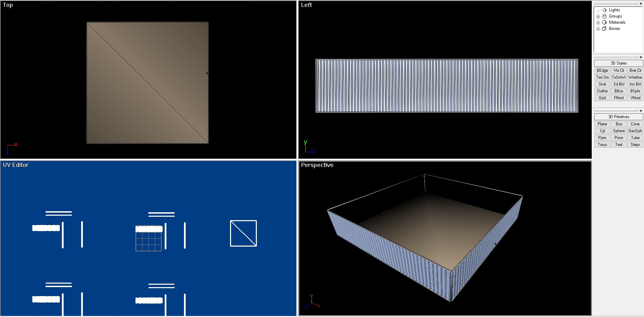This screenshot has height=317, width=644.
Task: Select the Lights node icon in tree
Action: coord(604,10)
